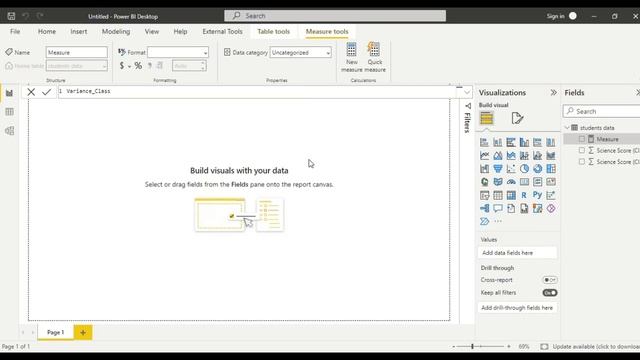Click the Save icon in title bar
The height and width of the screenshot is (360, 640).
(11, 16)
